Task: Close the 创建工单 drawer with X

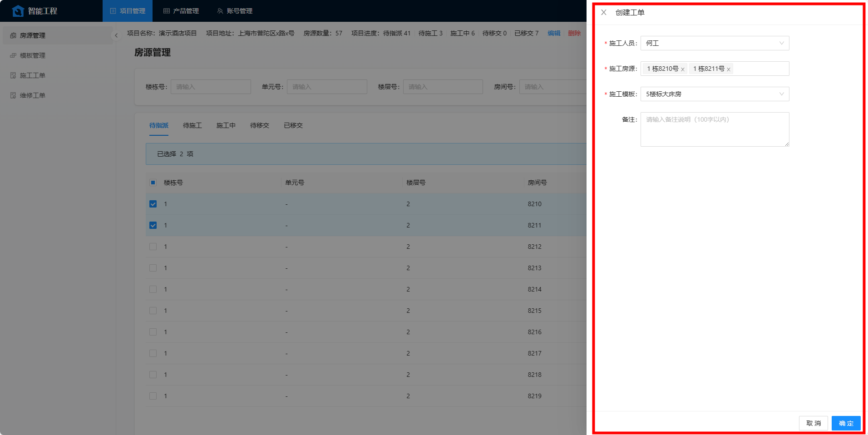Action: click(604, 12)
